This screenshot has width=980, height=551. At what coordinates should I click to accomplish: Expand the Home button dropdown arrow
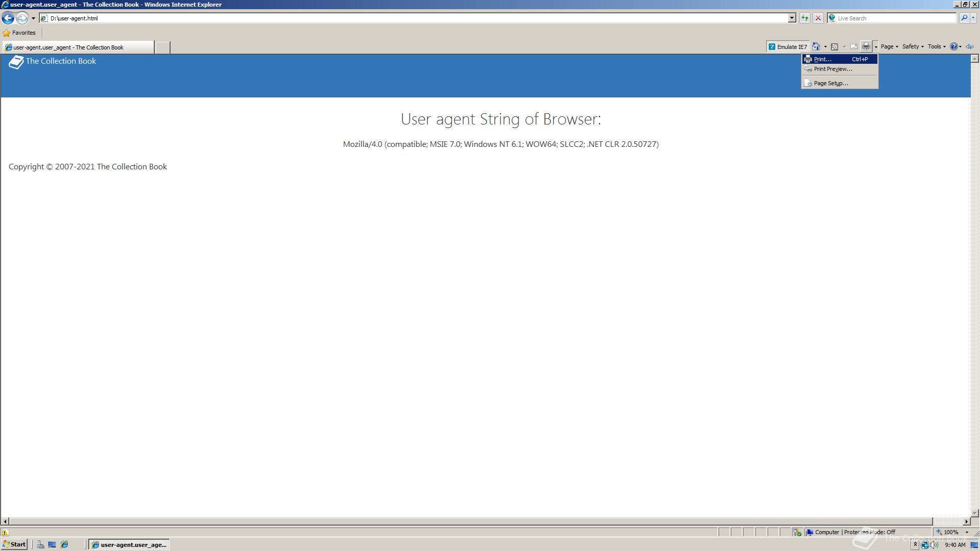tap(825, 47)
